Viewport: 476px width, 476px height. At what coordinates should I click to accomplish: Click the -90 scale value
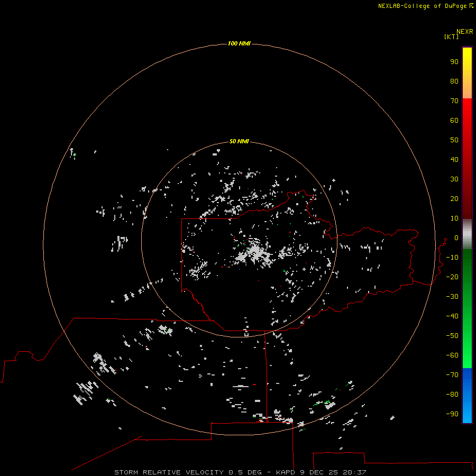(452, 414)
